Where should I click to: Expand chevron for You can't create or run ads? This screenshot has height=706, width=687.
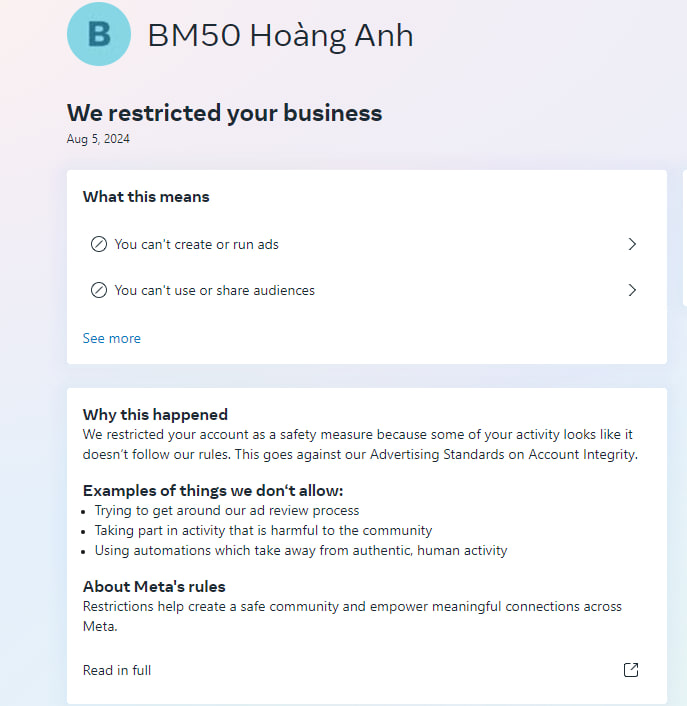tap(632, 244)
